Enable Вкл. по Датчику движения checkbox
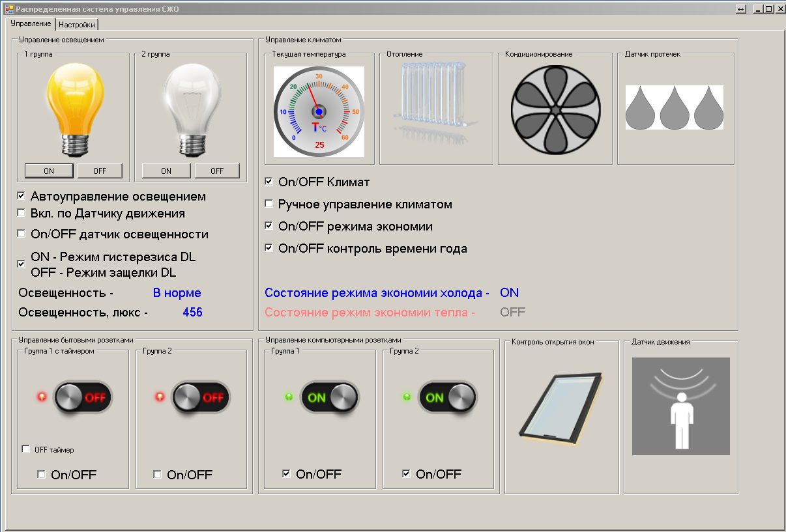The height and width of the screenshot is (532, 786). [x=22, y=213]
